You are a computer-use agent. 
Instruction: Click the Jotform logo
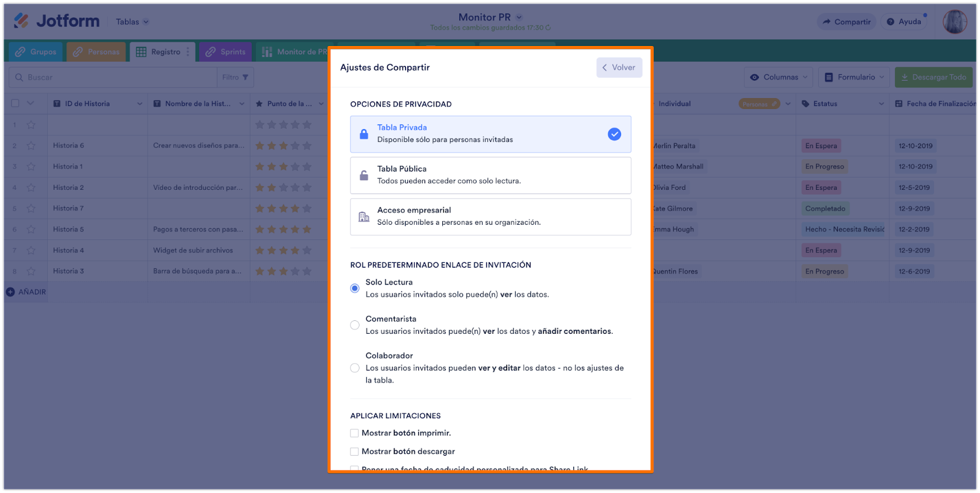click(56, 21)
